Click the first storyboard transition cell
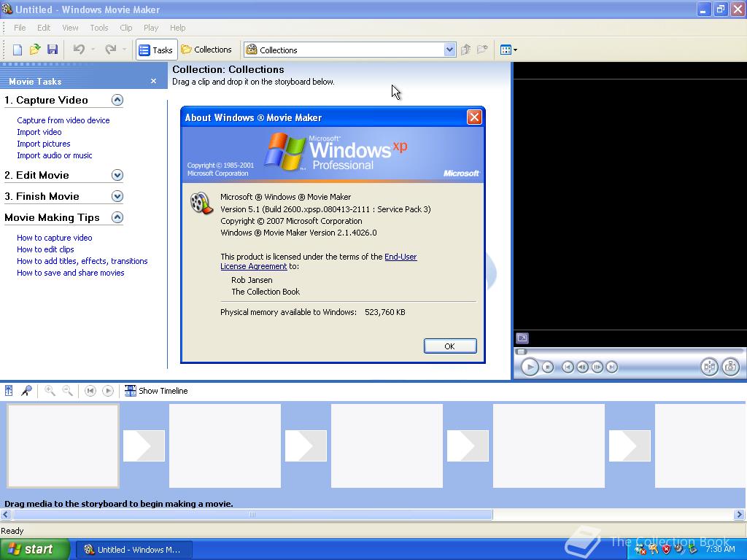 tap(144, 446)
